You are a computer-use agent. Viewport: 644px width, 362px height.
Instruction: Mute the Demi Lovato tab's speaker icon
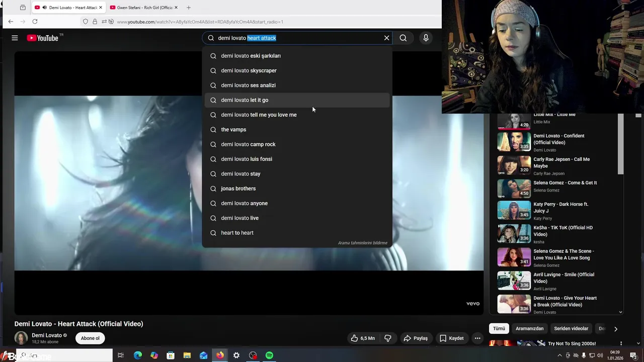(45, 8)
